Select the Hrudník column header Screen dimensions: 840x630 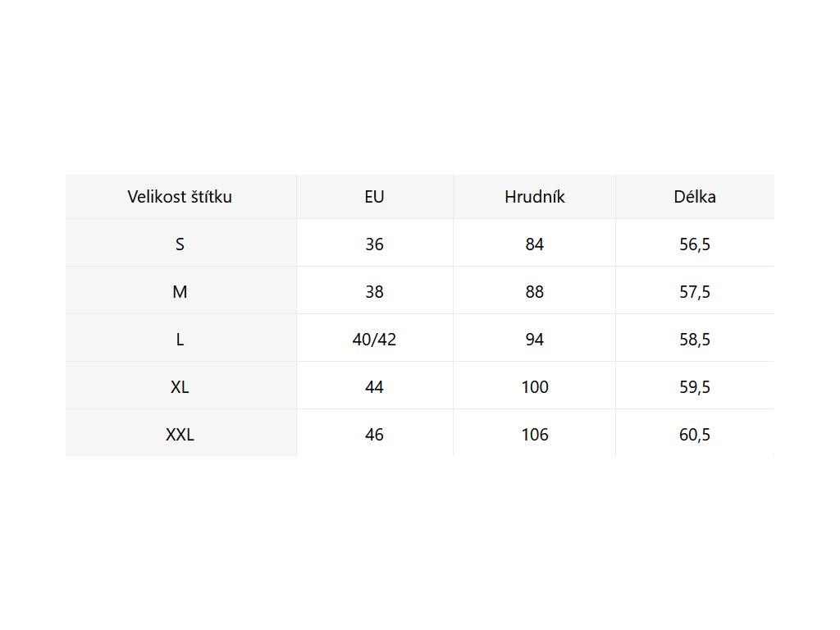pyautogui.click(x=534, y=197)
